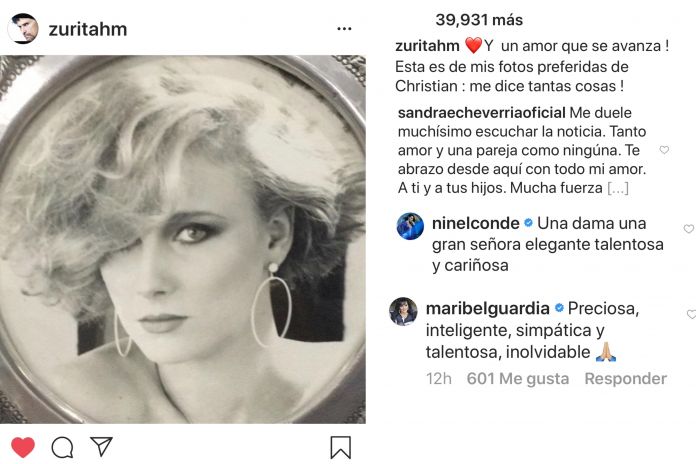Expand truncated sandraecheverriaoficial comment
The image size is (696, 464).
[x=618, y=188]
